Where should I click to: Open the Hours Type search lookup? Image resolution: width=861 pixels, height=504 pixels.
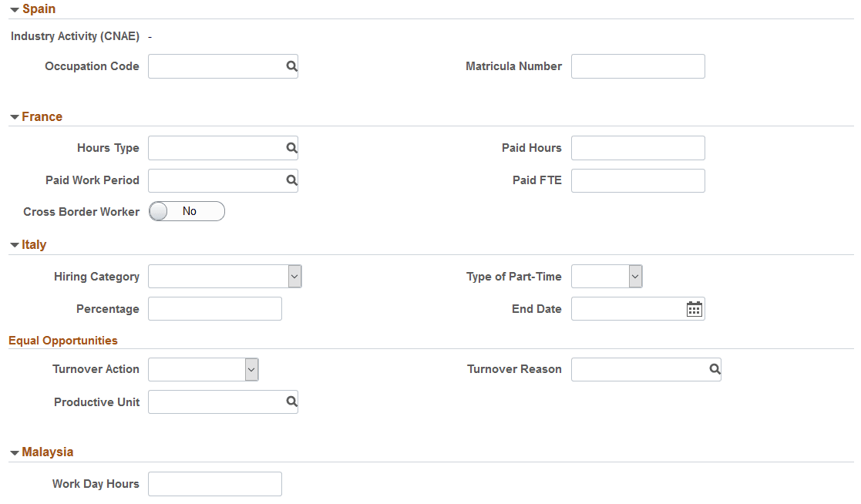[x=291, y=148]
